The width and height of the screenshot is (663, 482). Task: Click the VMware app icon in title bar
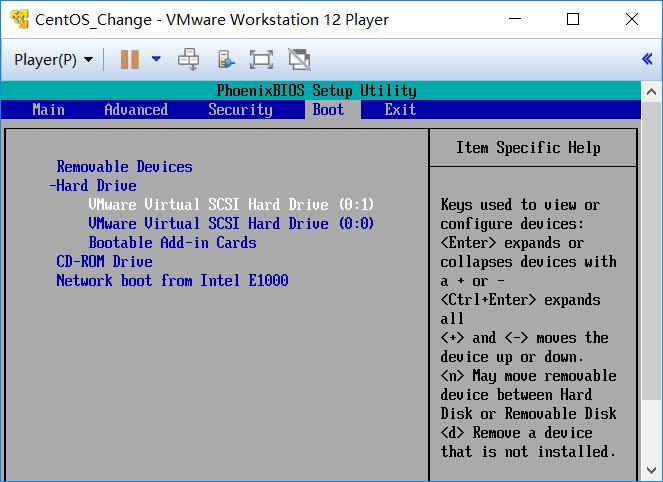(19, 19)
